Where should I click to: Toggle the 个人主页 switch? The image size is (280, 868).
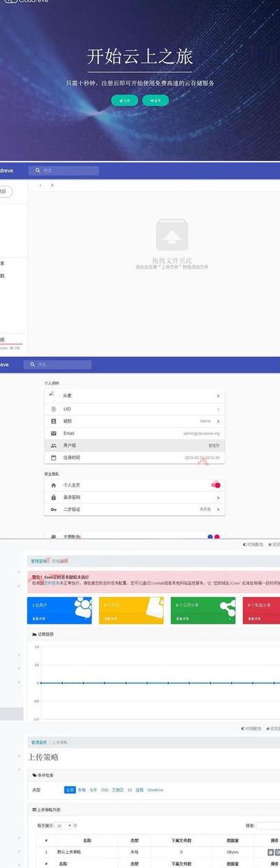216,484
